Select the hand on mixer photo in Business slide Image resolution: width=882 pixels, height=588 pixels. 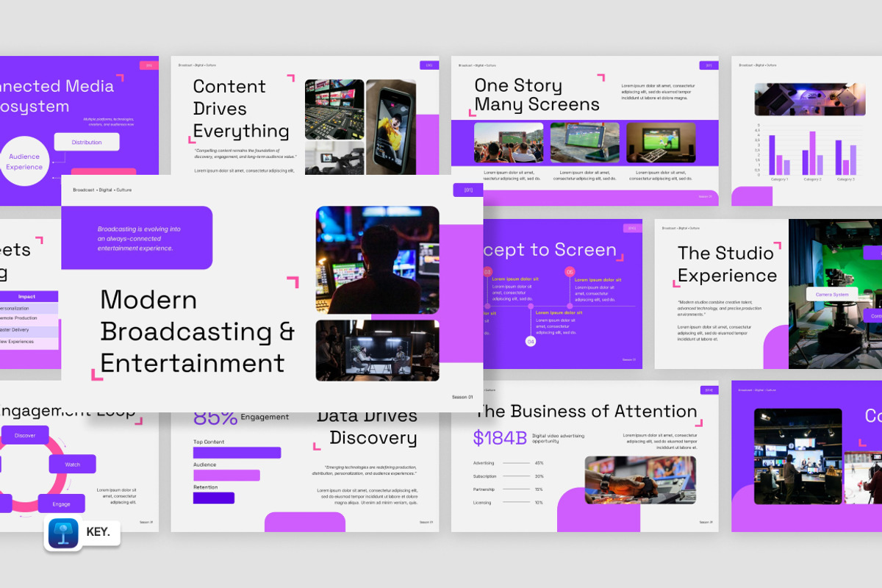click(640, 480)
